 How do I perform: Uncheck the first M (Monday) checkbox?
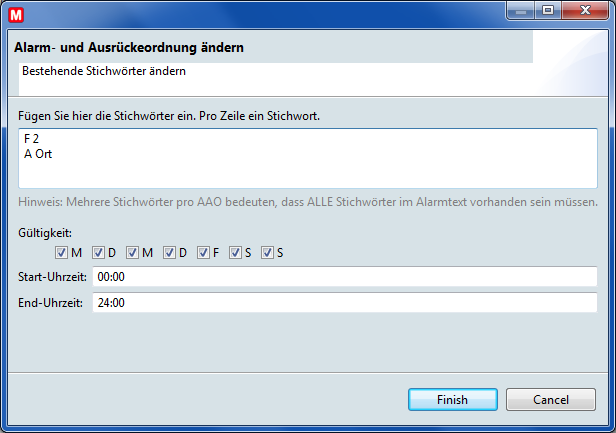point(62,253)
